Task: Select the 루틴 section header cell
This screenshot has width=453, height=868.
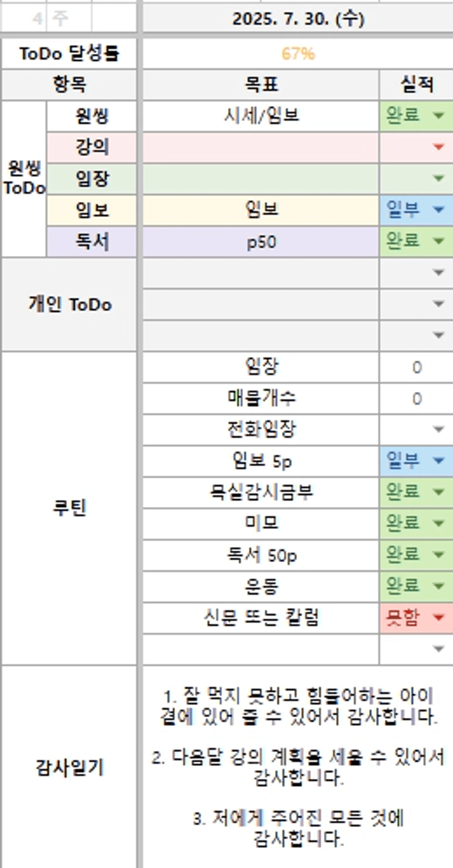Action: click(x=69, y=508)
